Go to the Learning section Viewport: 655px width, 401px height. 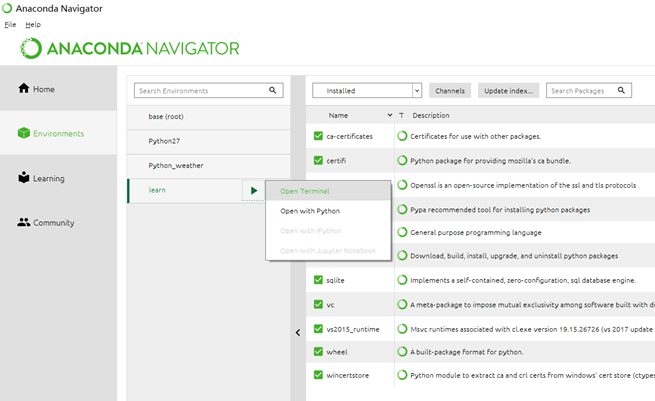[58, 178]
